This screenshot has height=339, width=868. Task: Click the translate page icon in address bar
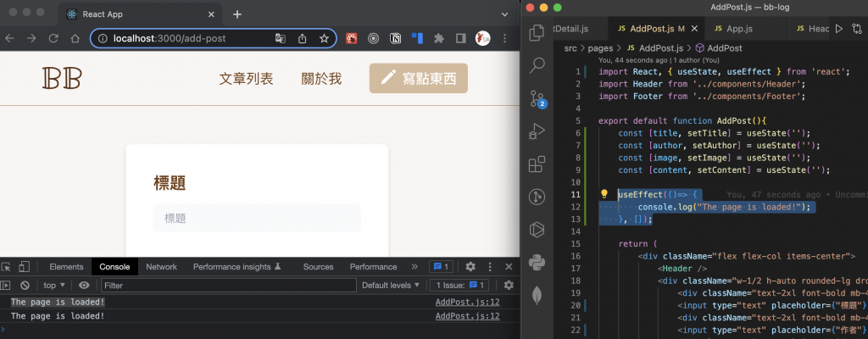(x=281, y=38)
